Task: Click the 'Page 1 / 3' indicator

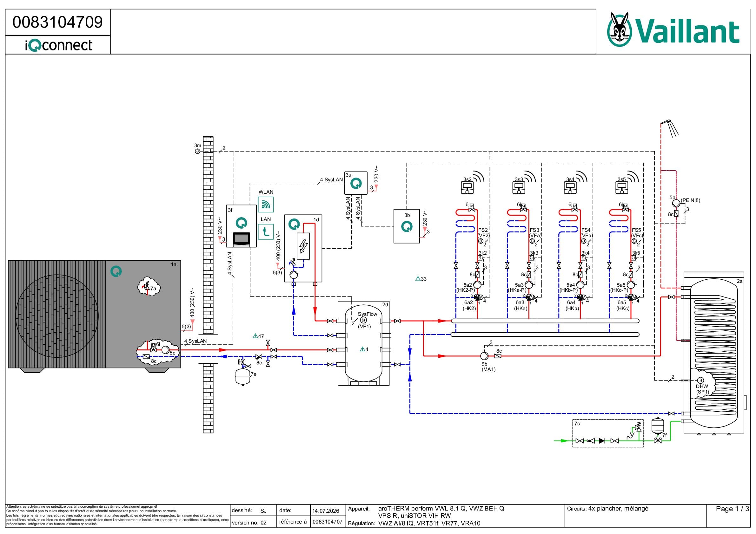Action: pyautogui.click(x=732, y=509)
